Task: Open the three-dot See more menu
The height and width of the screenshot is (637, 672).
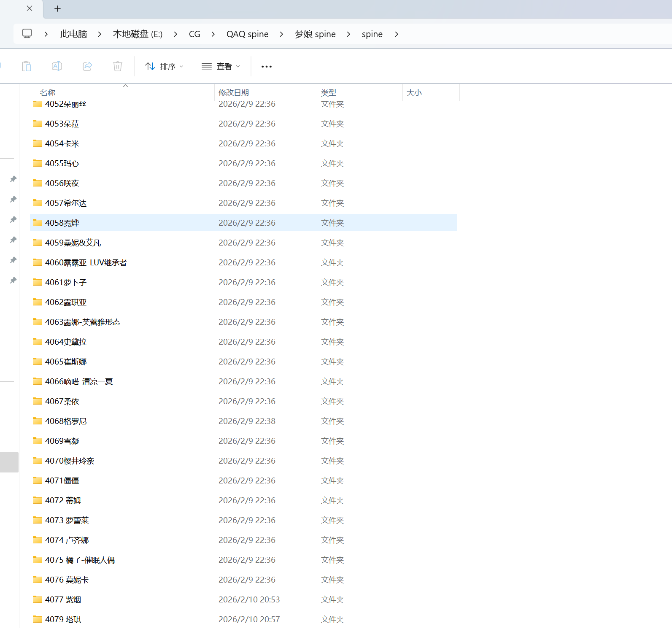Action: 266,67
